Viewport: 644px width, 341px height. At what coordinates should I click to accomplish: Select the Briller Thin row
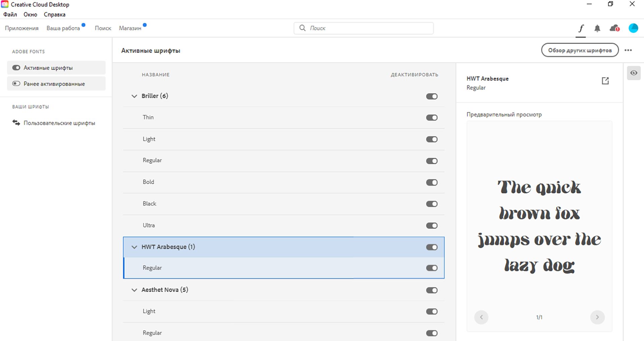[x=284, y=117]
